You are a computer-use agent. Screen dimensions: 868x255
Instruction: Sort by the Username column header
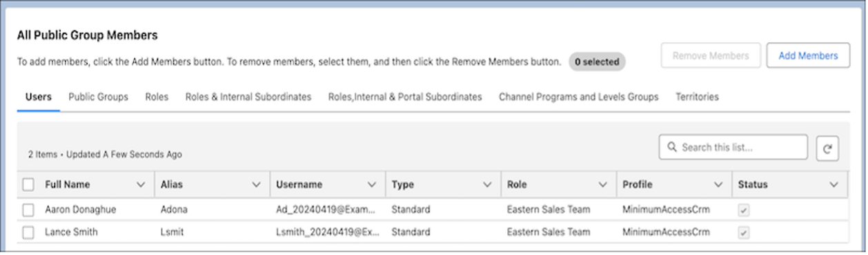pyautogui.click(x=299, y=185)
